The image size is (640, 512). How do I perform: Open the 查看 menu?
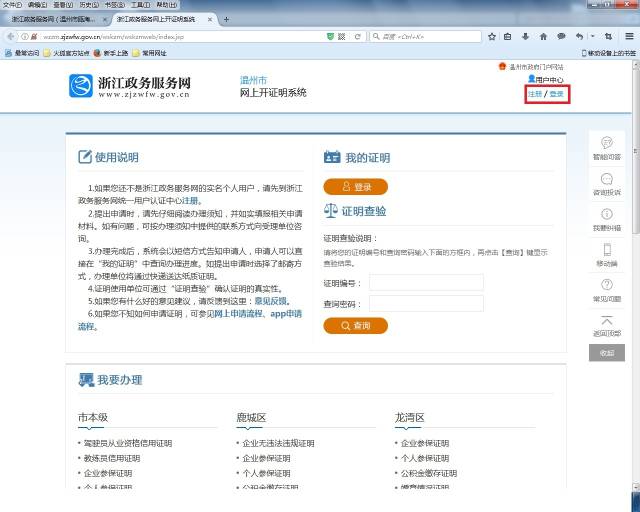click(x=63, y=4)
